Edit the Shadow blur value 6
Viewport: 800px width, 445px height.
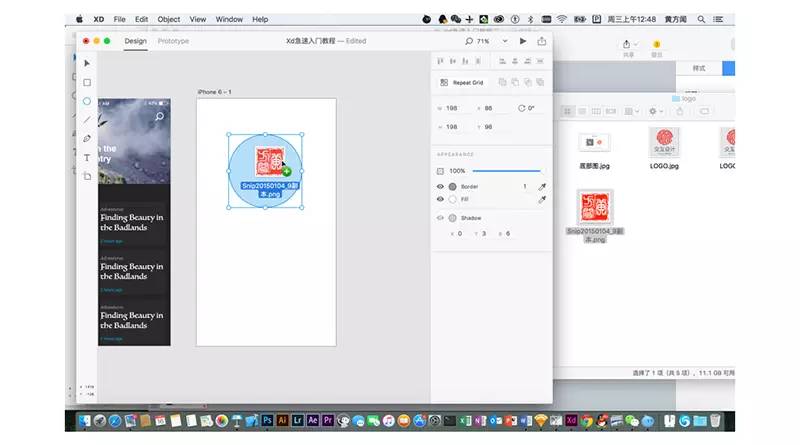click(508, 234)
